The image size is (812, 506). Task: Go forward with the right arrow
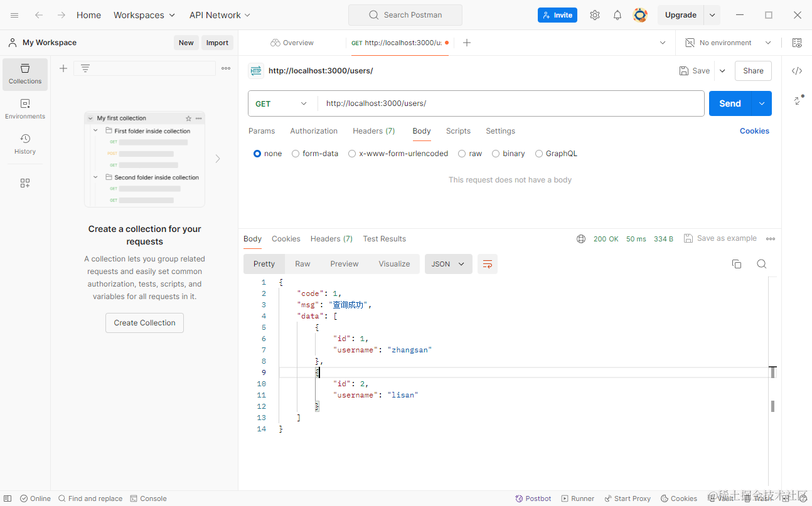[61, 15]
